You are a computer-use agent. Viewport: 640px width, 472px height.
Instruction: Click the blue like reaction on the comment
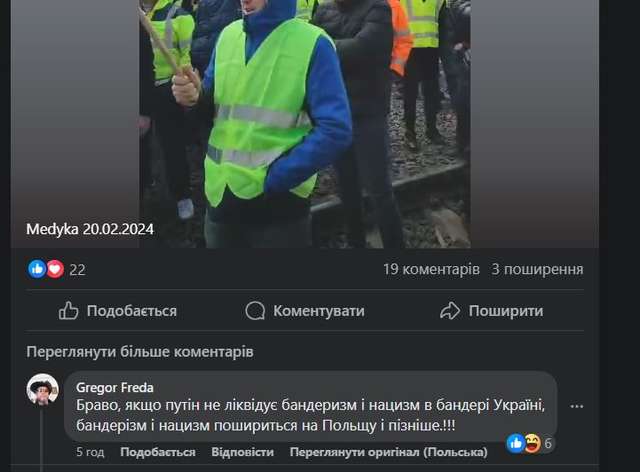516,443
